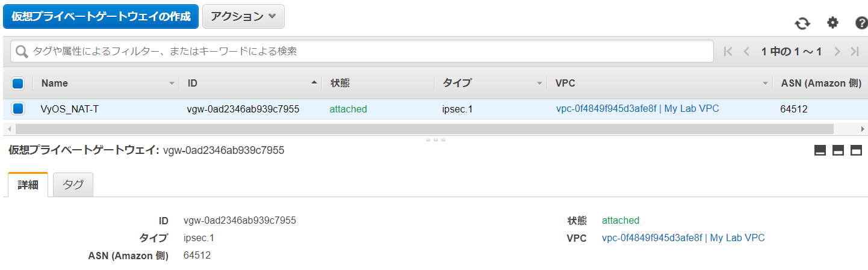Set the details pane to half height with the middle layout icon
This screenshot has width=868, height=270.
(x=838, y=150)
